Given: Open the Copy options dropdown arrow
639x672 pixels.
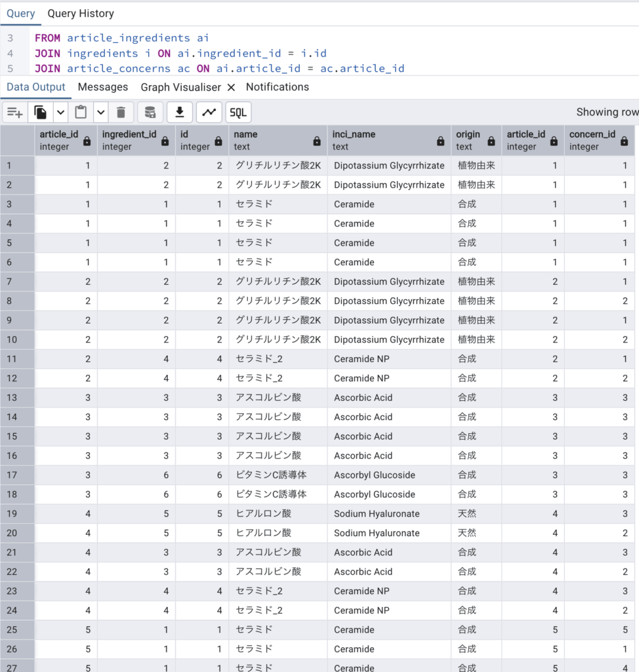Looking at the screenshot, I should pyautogui.click(x=60, y=112).
